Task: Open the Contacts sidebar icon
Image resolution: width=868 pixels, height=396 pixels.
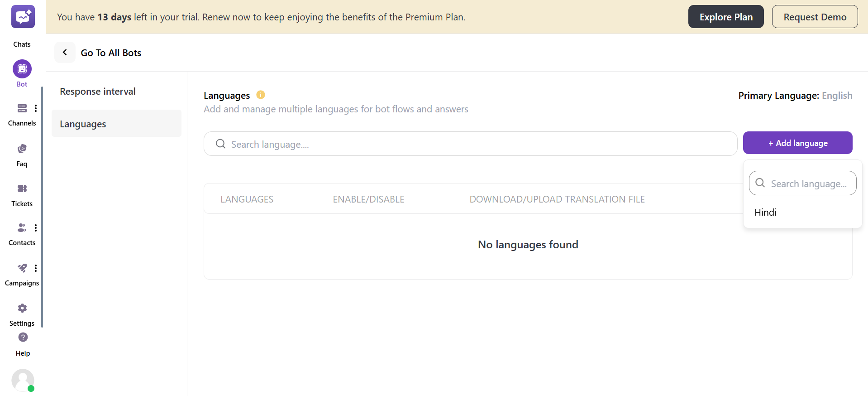Action: pyautogui.click(x=22, y=227)
